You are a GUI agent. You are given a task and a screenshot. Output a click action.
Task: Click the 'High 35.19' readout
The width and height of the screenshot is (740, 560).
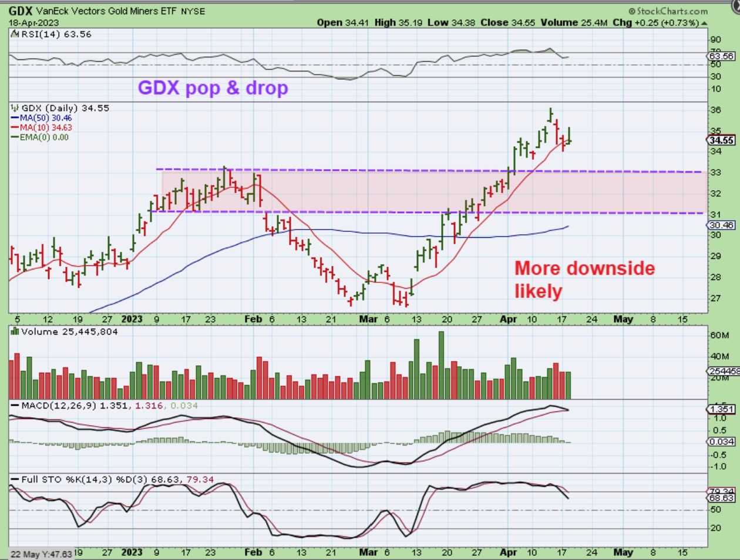pyautogui.click(x=399, y=22)
